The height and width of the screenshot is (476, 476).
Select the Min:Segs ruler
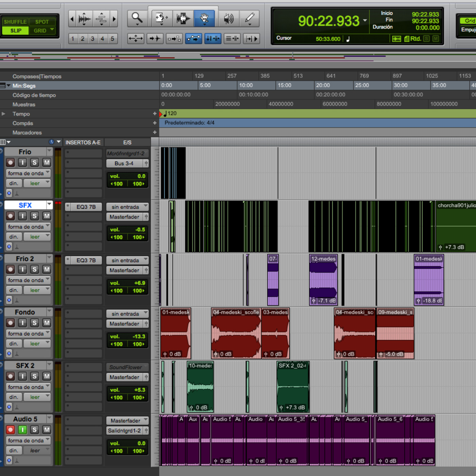[x=24, y=86]
